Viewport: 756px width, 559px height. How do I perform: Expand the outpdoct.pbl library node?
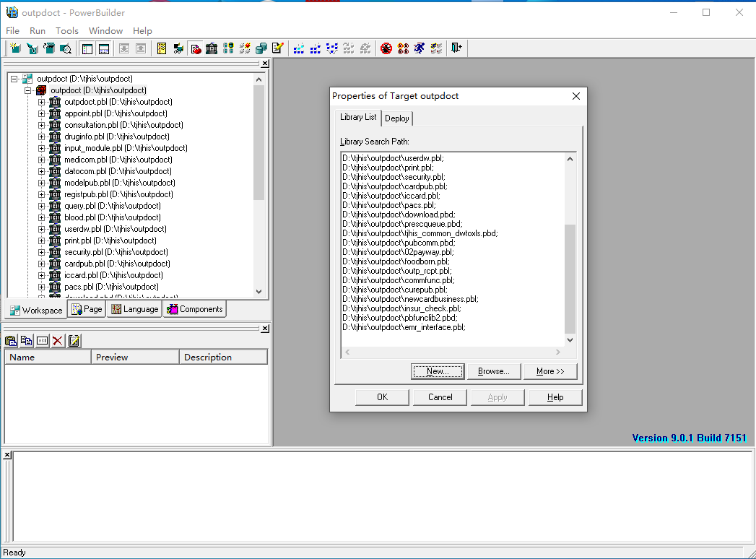click(41, 102)
